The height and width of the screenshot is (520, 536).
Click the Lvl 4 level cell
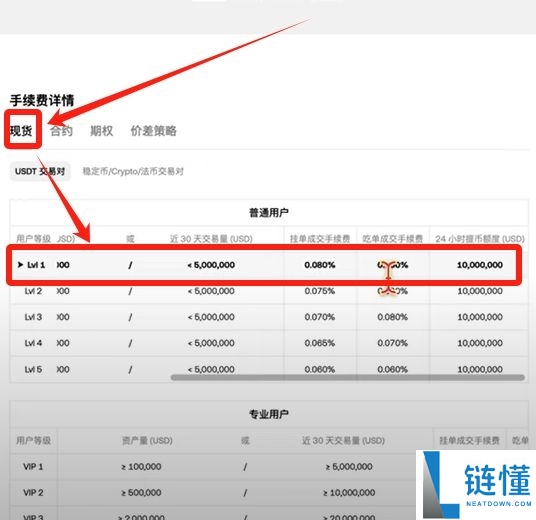(34, 343)
